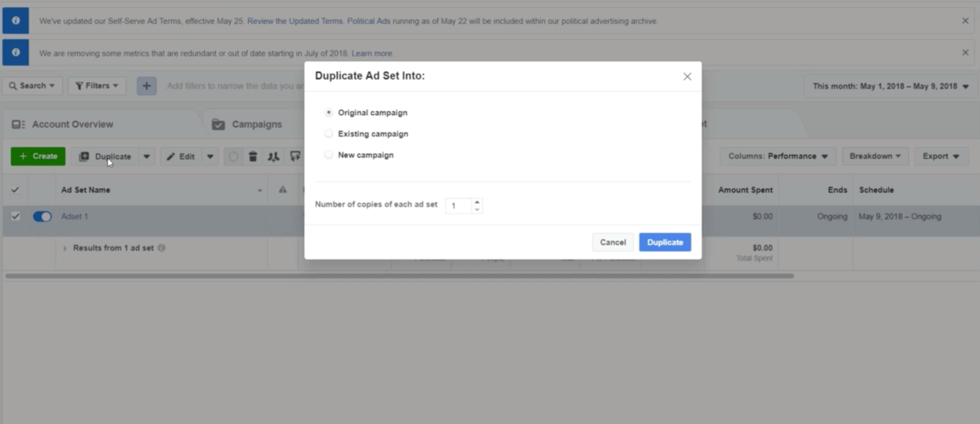This screenshot has width=980, height=424.
Task: Expand the Edit options arrow
Action: (x=210, y=156)
